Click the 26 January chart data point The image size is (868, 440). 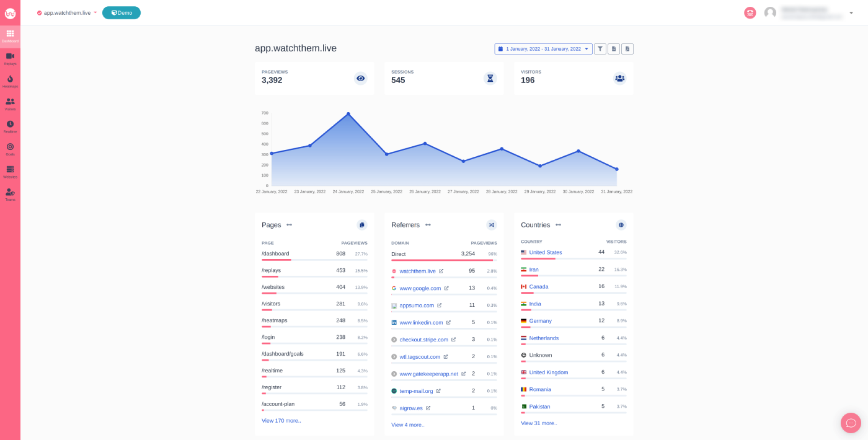coord(425,143)
